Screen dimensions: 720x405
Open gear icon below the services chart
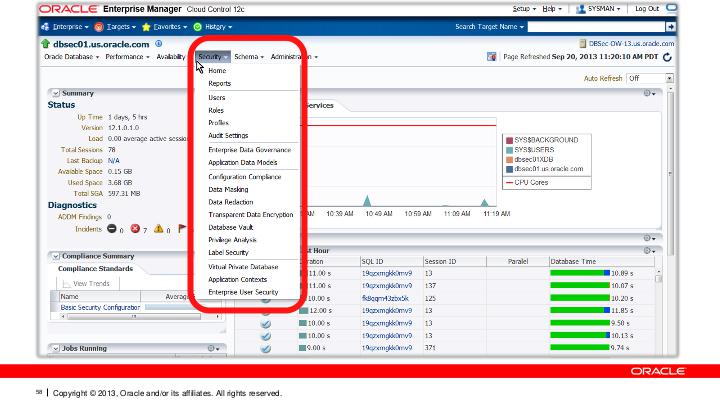(649, 238)
